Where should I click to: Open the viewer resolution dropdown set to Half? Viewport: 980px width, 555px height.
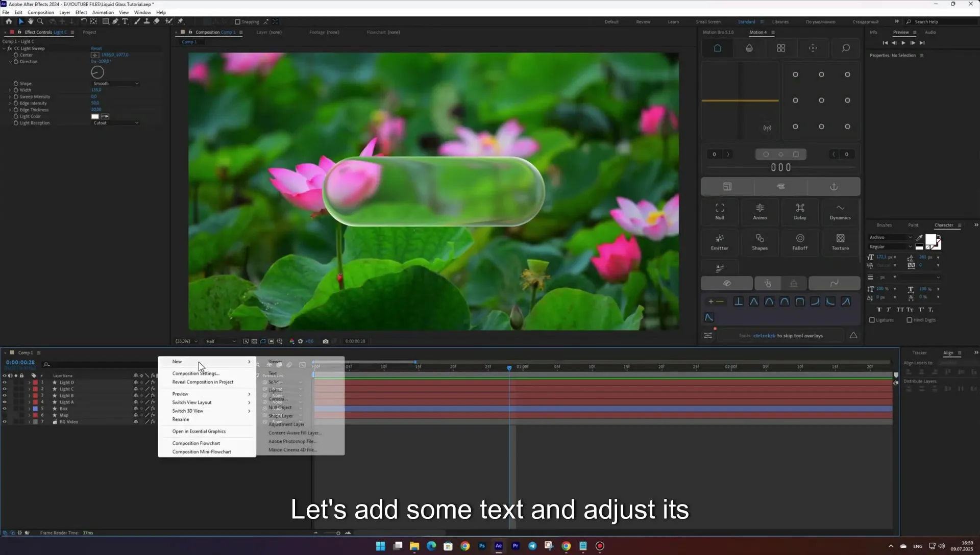tap(220, 341)
